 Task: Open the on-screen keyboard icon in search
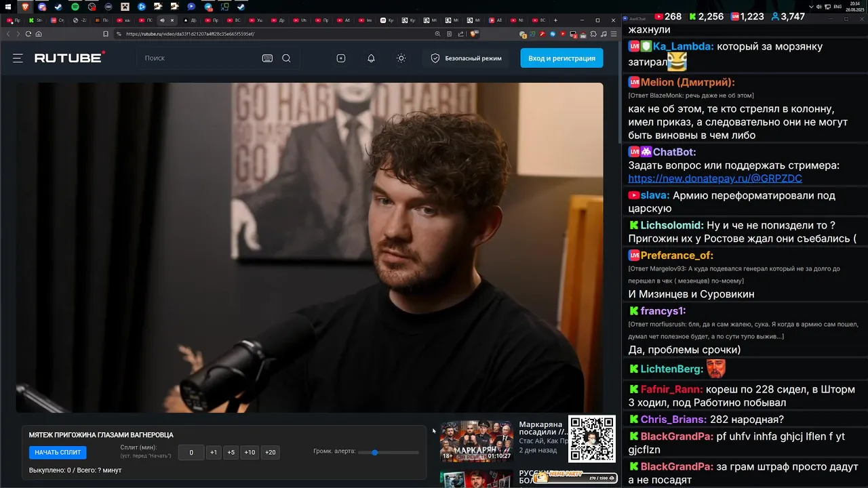pos(267,58)
